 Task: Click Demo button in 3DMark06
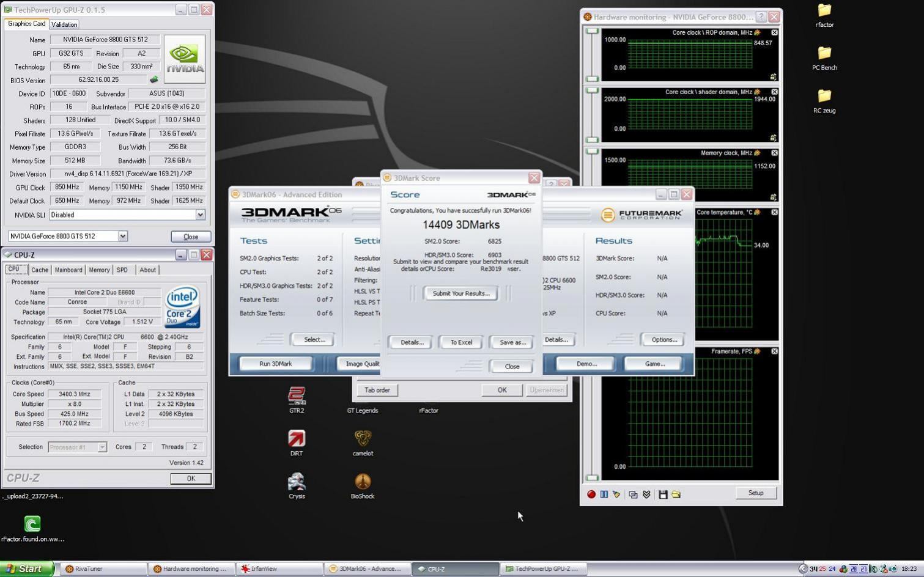[x=586, y=364]
